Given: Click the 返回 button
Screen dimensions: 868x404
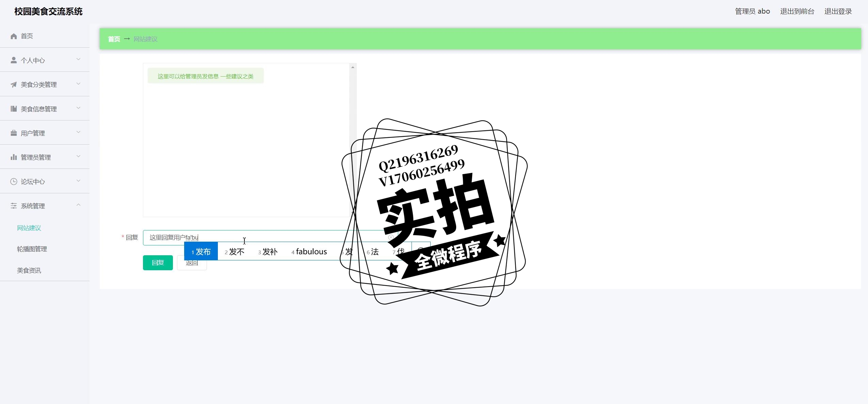Looking at the screenshot, I should [x=192, y=263].
